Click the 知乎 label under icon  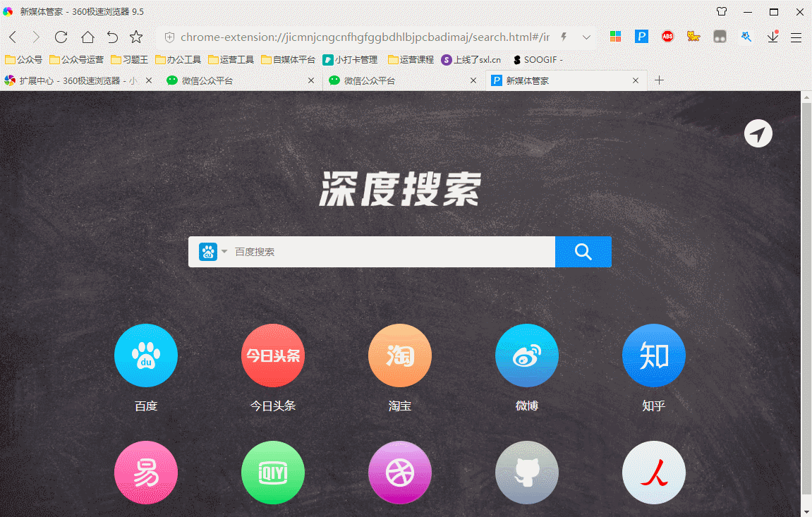(653, 406)
